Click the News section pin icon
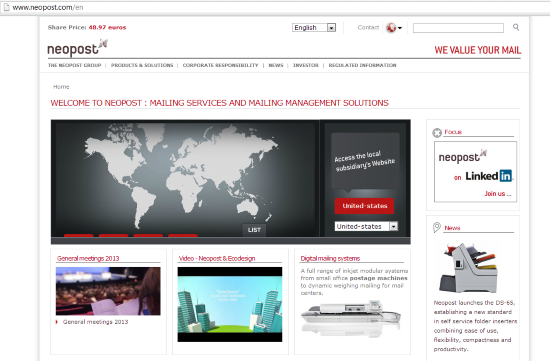Screen dimensions: 550x361 point(437,227)
